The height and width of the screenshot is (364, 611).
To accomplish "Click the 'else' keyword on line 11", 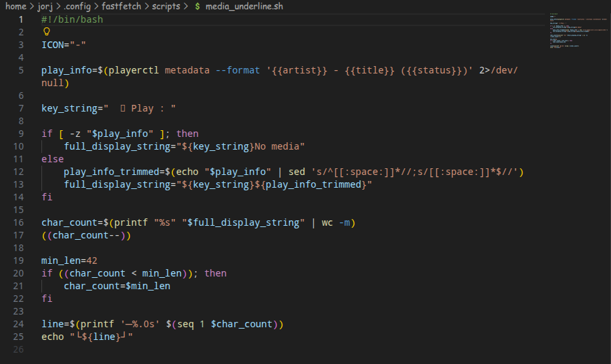I will tap(53, 159).
